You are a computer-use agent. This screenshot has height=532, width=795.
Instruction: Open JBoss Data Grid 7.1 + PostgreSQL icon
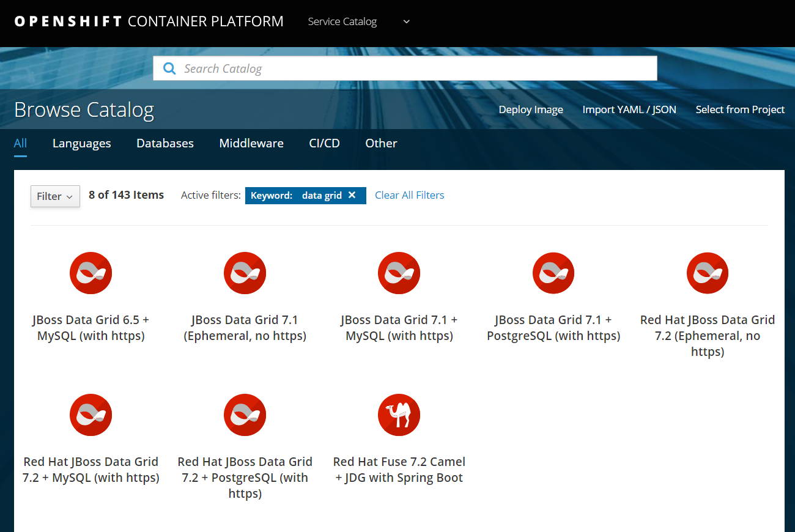point(553,273)
